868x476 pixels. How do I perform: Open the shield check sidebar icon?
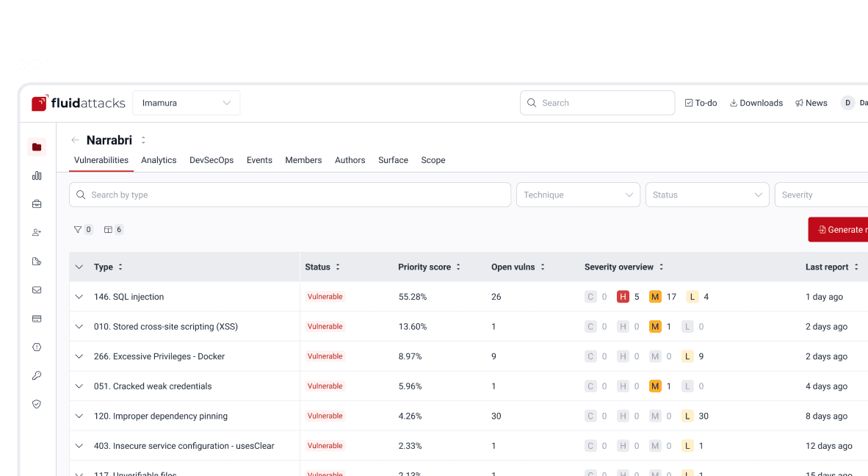(x=37, y=404)
